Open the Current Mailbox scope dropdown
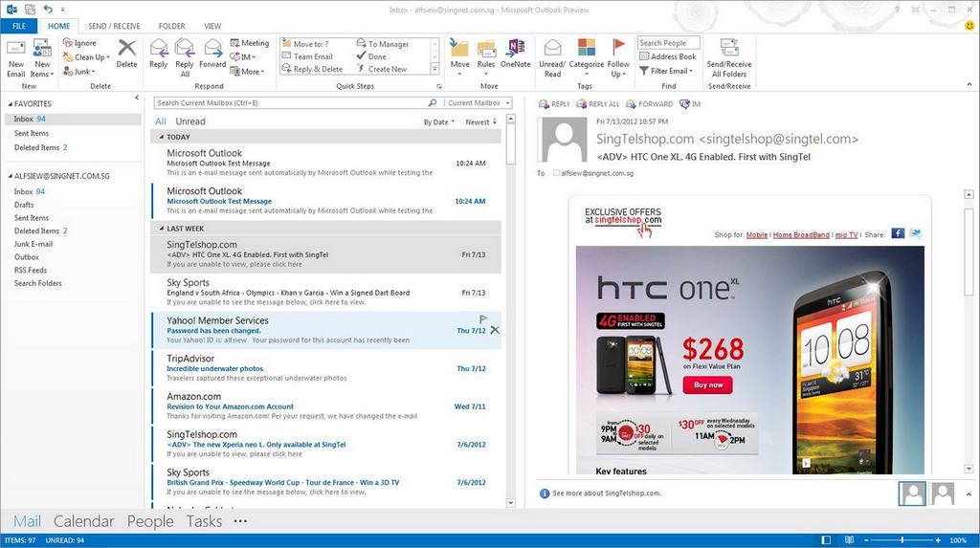This screenshot has width=980, height=548. [479, 102]
